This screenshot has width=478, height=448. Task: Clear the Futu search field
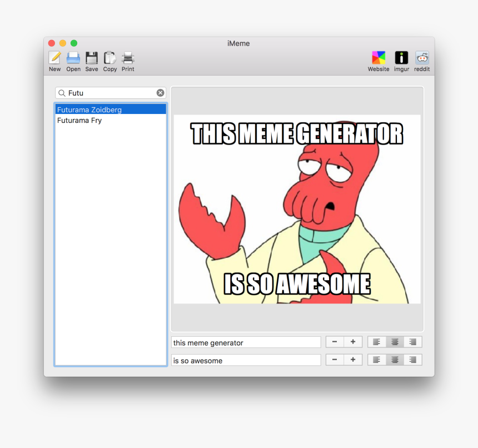(x=160, y=93)
